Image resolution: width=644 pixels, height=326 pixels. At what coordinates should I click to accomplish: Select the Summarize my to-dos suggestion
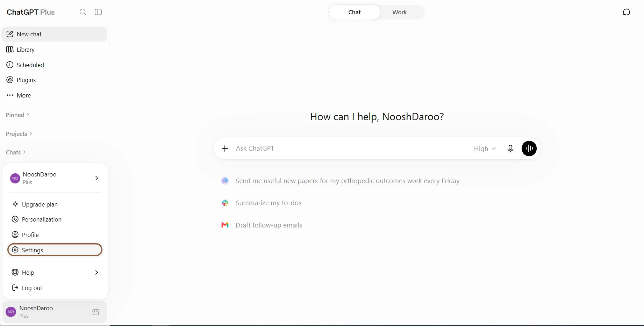click(269, 203)
